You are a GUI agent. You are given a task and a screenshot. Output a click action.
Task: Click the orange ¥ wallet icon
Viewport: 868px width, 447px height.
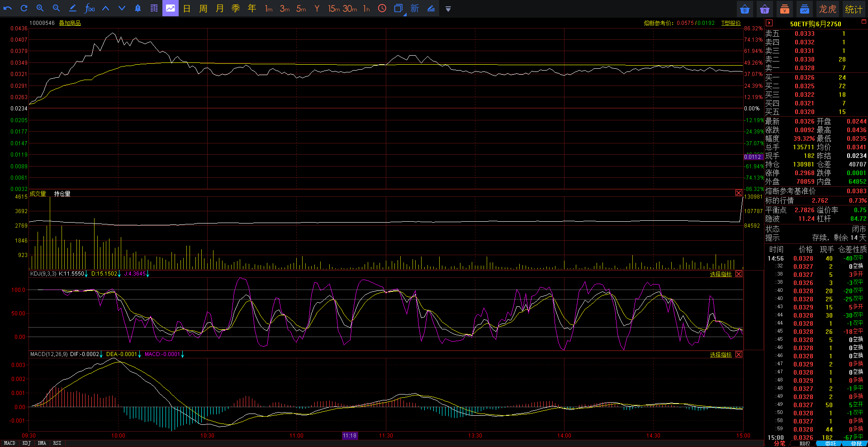tap(785, 9)
